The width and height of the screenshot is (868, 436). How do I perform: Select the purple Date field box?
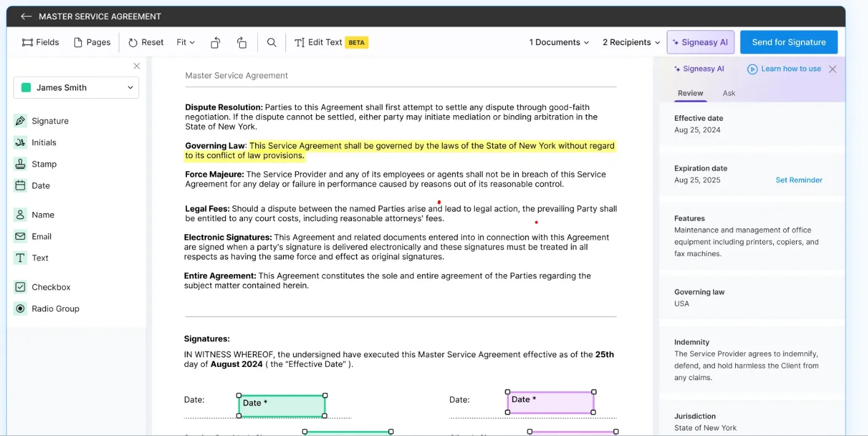coord(551,402)
